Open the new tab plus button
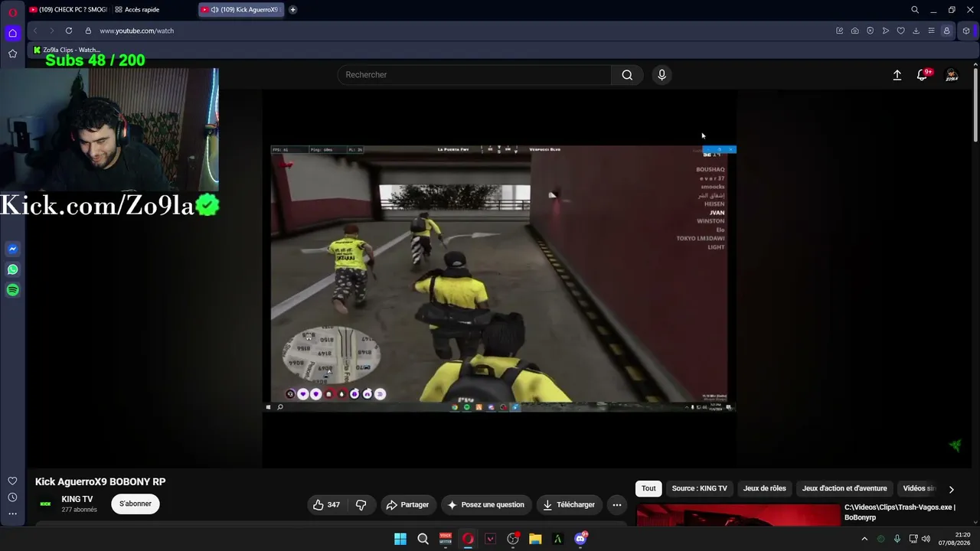 (x=292, y=10)
